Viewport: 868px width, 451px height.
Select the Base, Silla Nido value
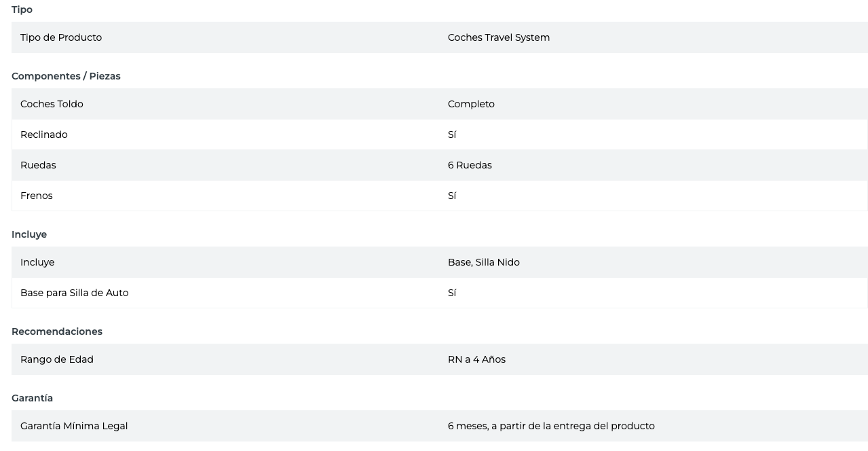click(x=484, y=262)
